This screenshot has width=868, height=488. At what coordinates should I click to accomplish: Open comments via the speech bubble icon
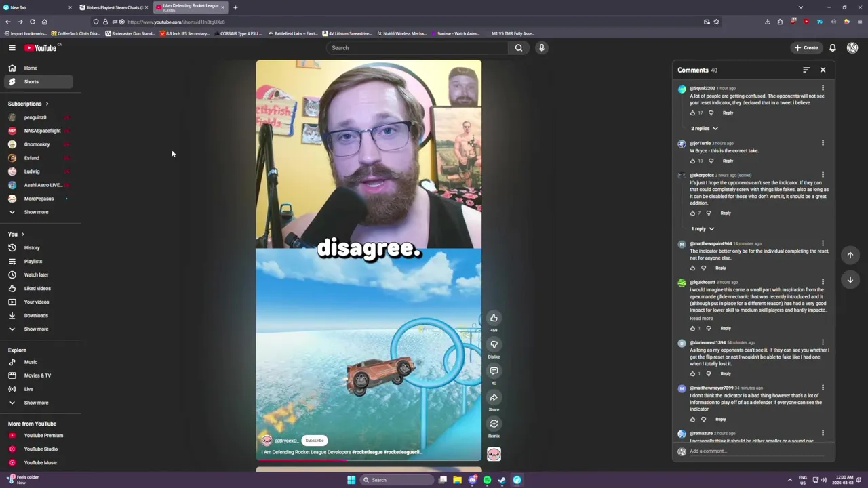point(494,371)
